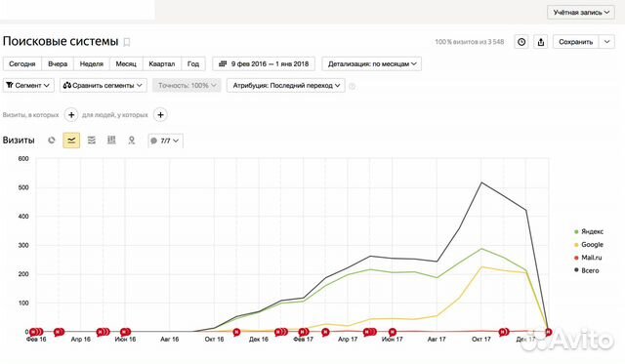625x364 pixels.
Task: Toggle the Google series in legend
Action: tap(589, 245)
